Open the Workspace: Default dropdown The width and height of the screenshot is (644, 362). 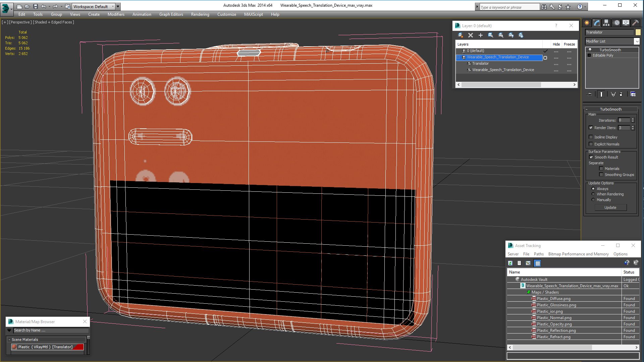pos(94,6)
